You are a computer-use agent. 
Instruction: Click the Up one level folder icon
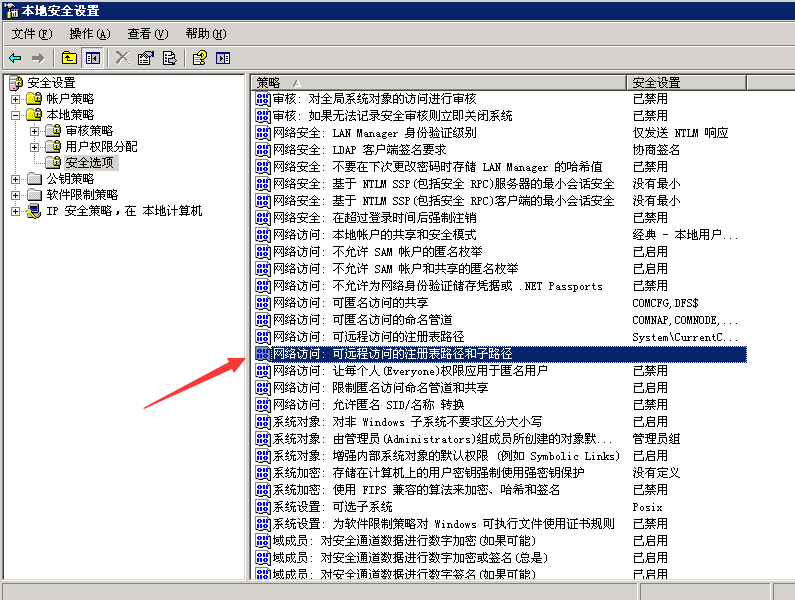69,58
